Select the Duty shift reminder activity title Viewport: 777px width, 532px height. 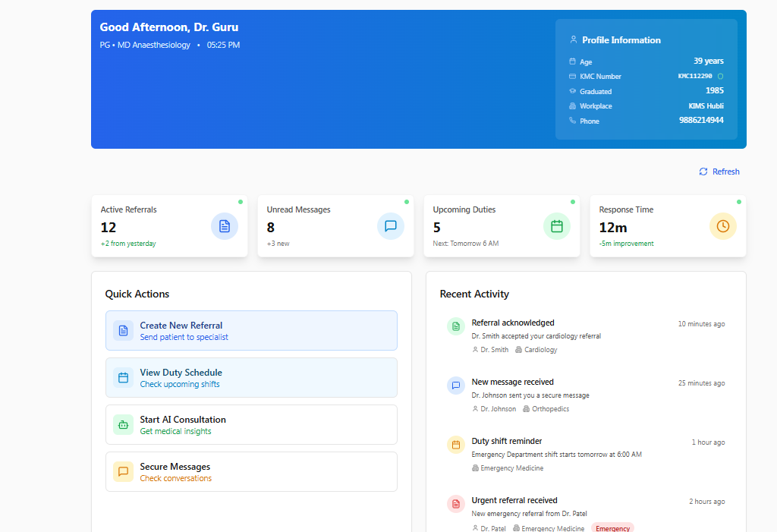pyautogui.click(x=506, y=441)
